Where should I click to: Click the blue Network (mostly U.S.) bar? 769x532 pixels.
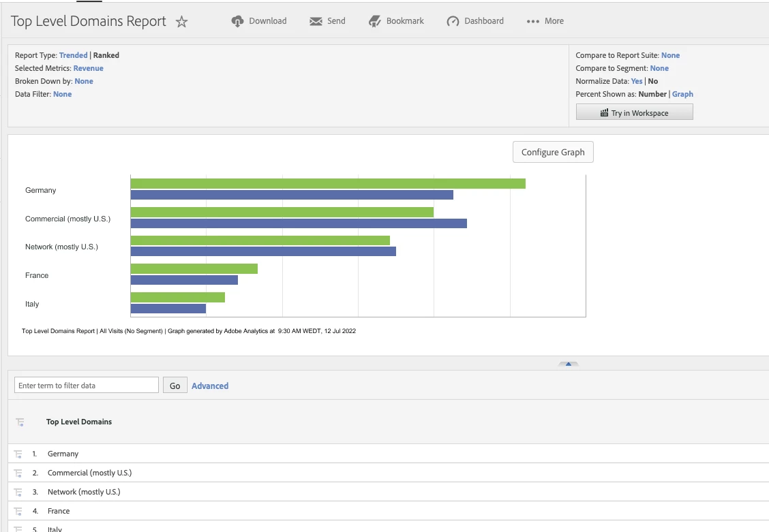[263, 251]
